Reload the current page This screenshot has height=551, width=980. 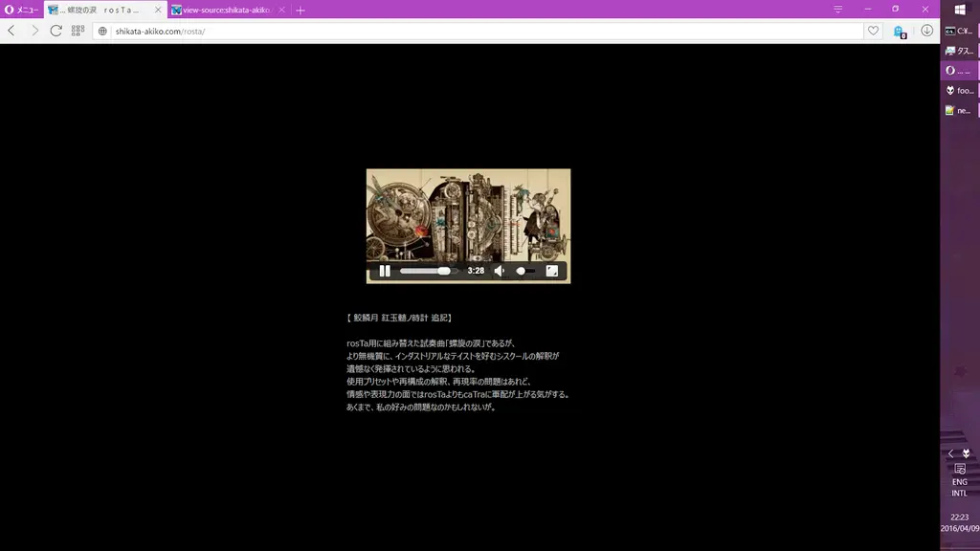pyautogui.click(x=56, y=31)
